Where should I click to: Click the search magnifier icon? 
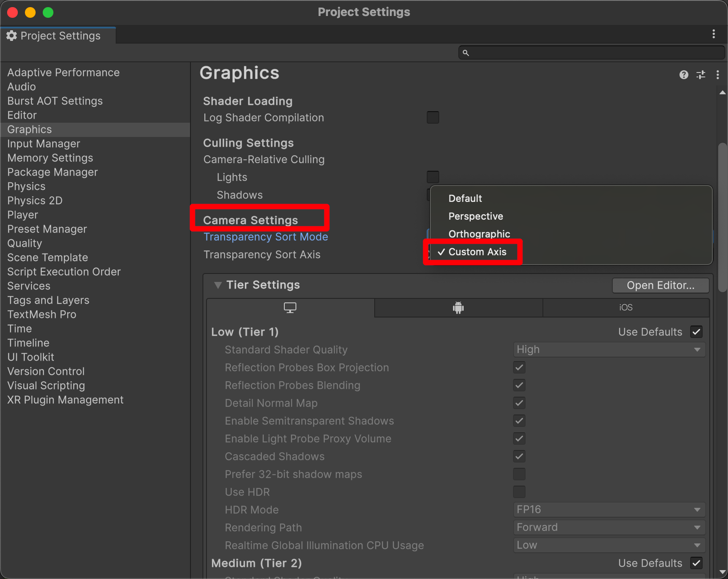[x=466, y=53]
